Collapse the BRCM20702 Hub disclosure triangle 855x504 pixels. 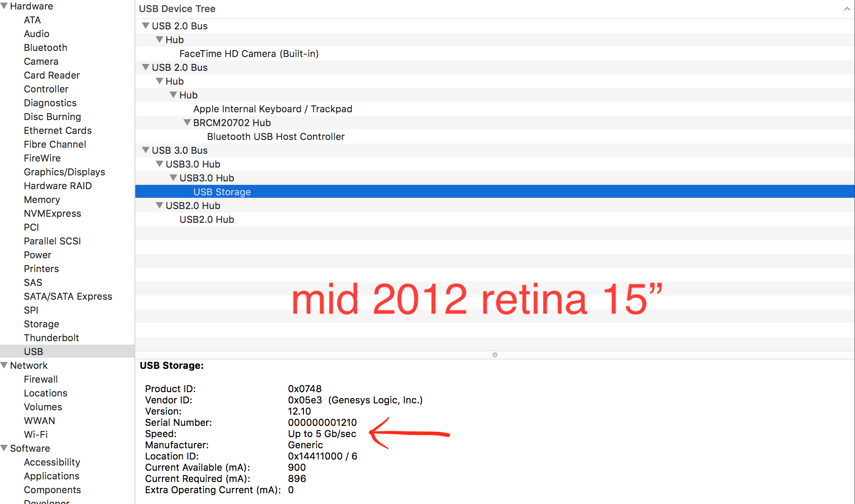click(x=187, y=123)
